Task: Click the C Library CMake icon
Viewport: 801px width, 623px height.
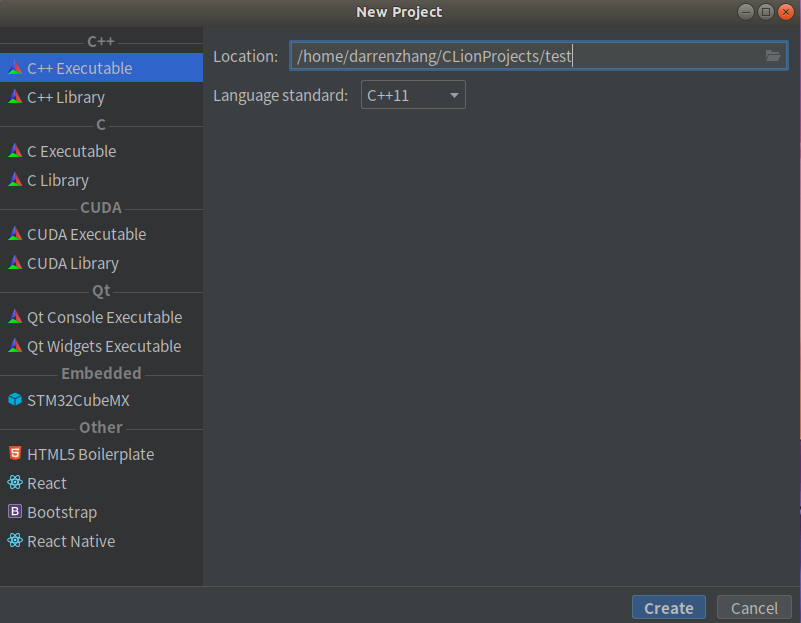Action: [15, 180]
